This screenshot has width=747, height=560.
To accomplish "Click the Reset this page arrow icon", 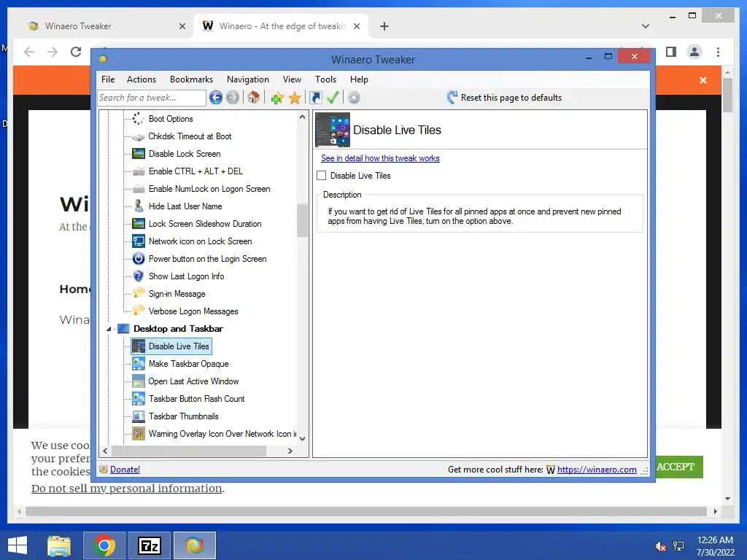I will click(452, 98).
